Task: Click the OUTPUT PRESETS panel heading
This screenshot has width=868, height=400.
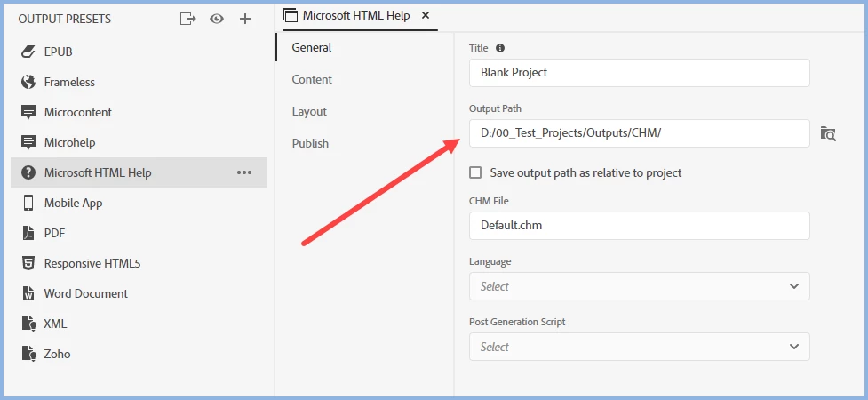Action: point(65,19)
